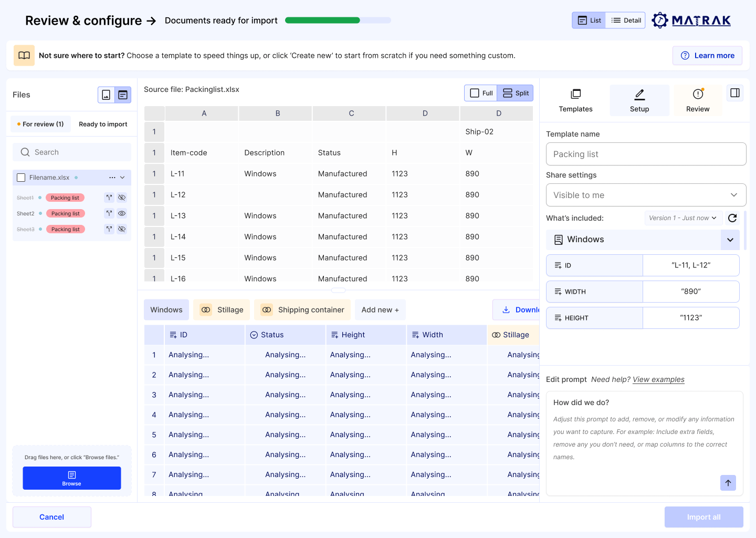Click the MATRAK logo
This screenshot has width=756, height=538.
pos(691,20)
